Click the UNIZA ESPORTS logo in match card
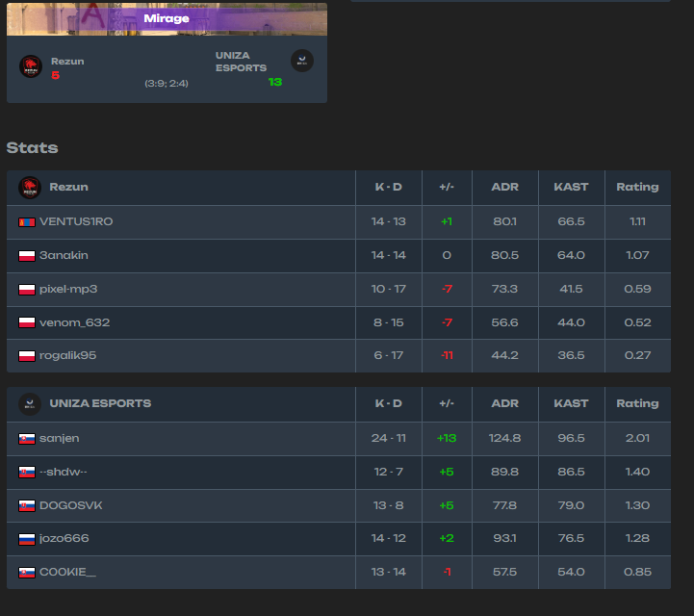The width and height of the screenshot is (694, 616). click(x=302, y=61)
